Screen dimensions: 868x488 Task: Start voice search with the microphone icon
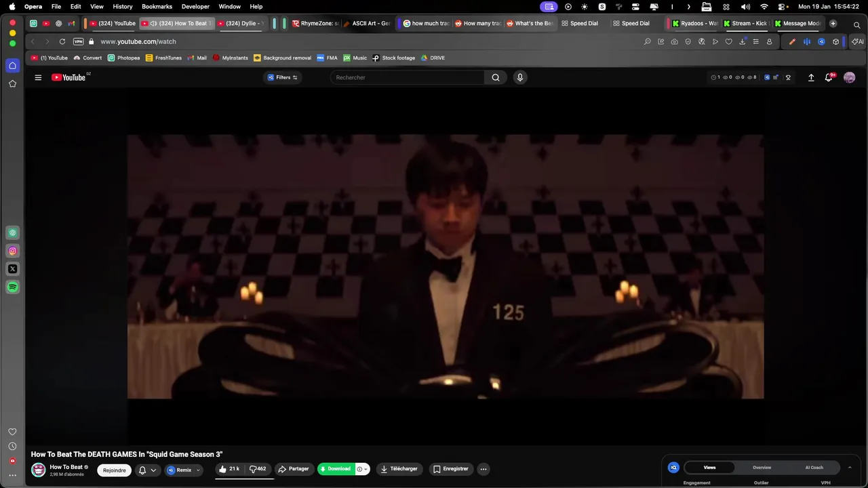[520, 77]
